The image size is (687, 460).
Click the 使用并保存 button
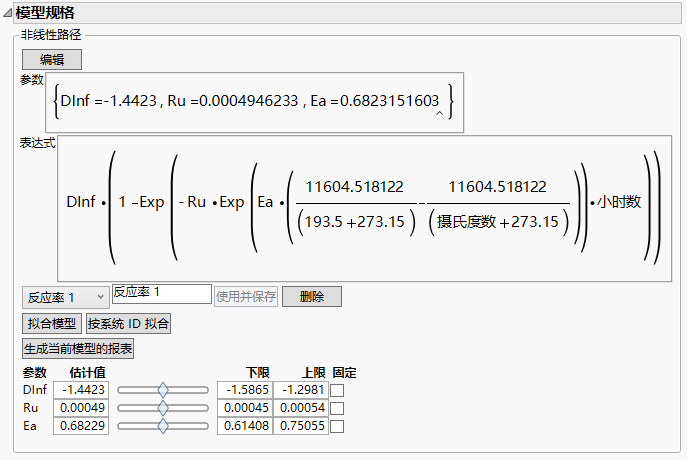coord(246,297)
